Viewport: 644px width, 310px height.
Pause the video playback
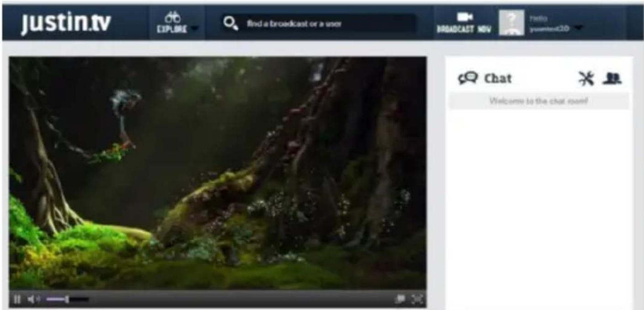pos(17,299)
